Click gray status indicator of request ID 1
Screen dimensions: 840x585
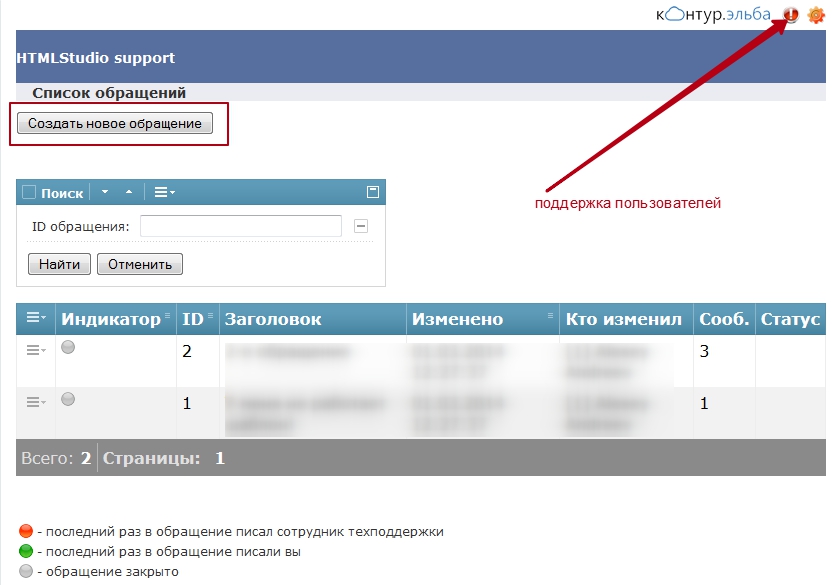tap(68, 399)
